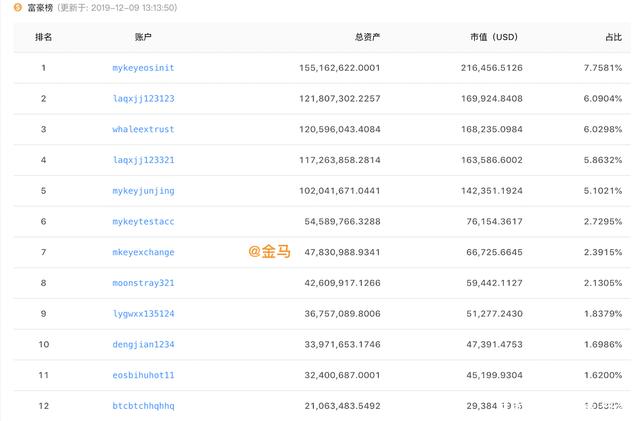640x421 pixels.
Task: Click market value 142,351.1924
Action: (x=492, y=191)
